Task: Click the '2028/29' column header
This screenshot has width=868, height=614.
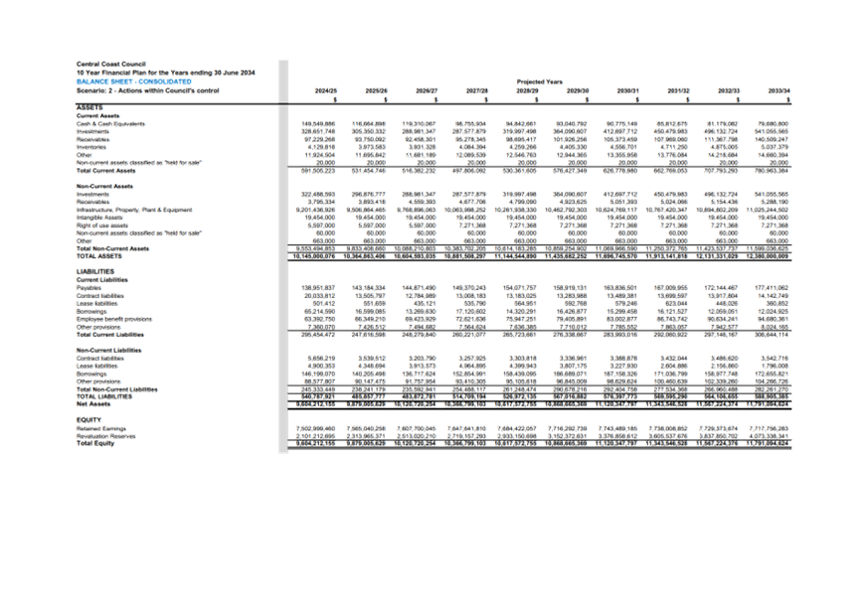Action: tap(527, 90)
